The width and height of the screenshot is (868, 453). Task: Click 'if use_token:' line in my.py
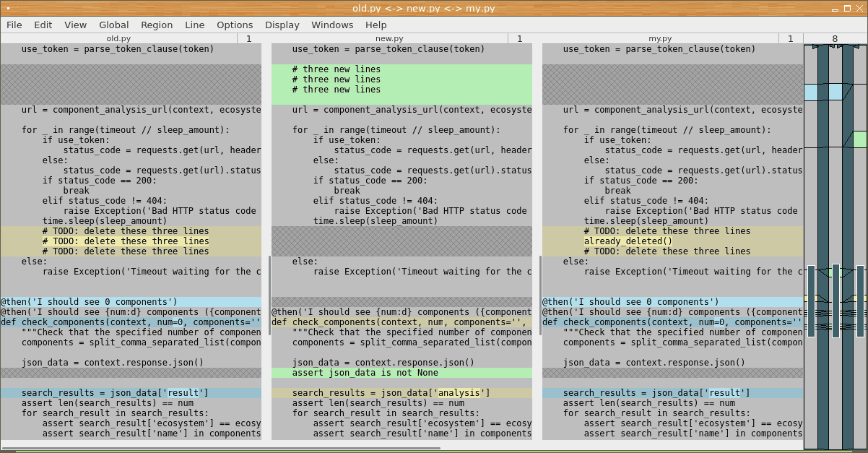pos(618,140)
